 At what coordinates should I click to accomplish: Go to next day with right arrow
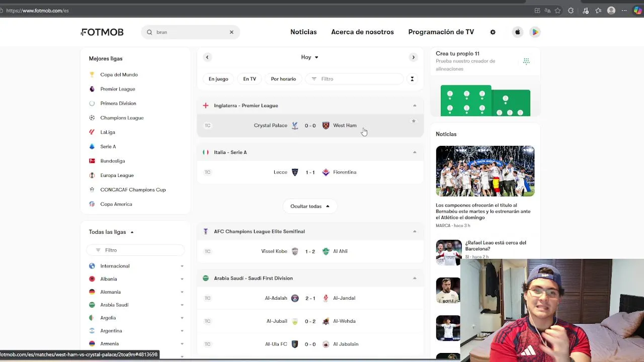(x=413, y=57)
